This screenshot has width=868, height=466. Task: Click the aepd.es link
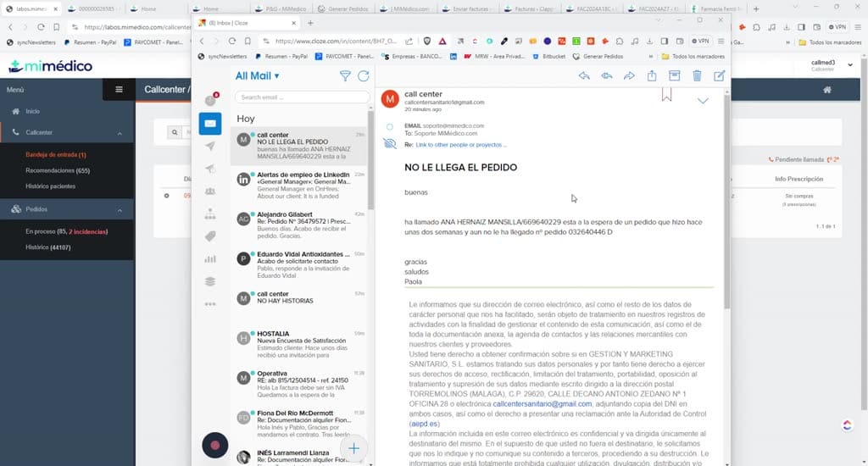(425, 424)
